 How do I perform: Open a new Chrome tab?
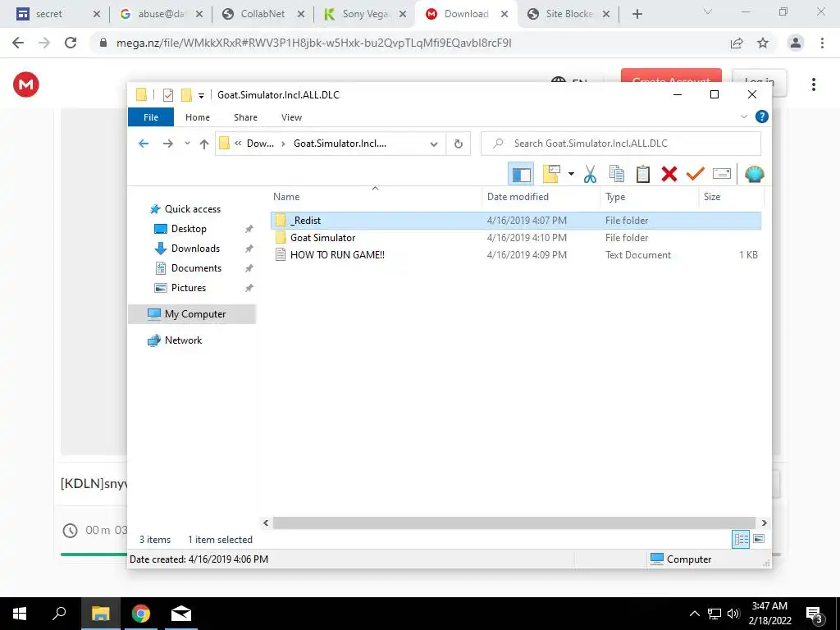637,14
